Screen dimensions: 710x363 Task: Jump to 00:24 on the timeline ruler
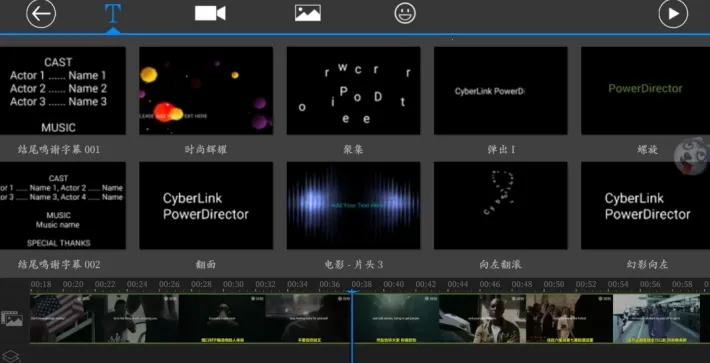137,284
